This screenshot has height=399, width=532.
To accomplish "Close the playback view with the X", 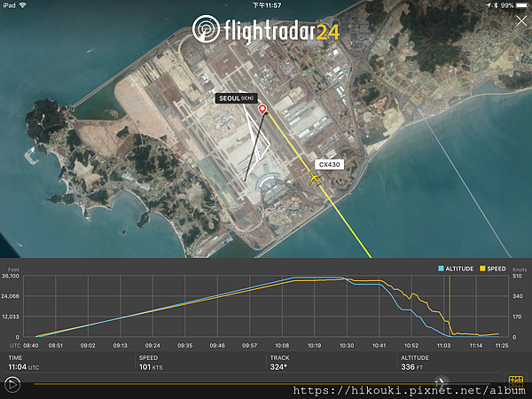I will 521,21.
